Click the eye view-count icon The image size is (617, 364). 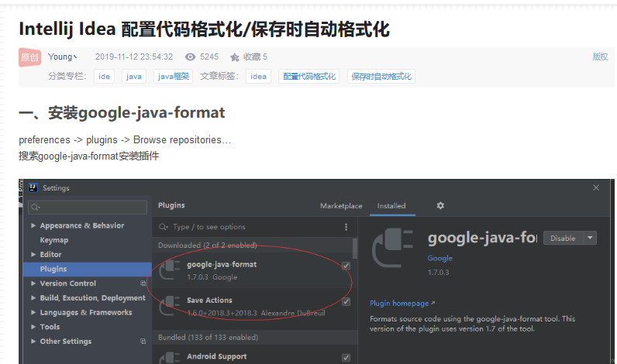coord(190,57)
